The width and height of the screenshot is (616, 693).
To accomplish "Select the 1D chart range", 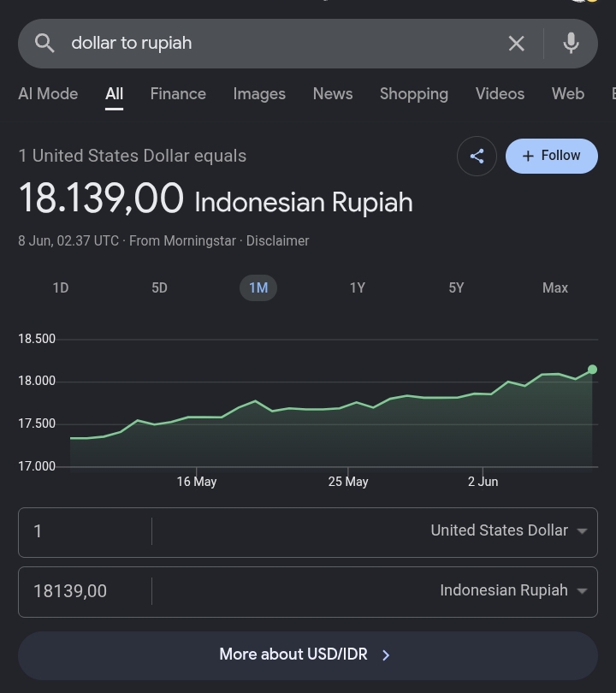I will pyautogui.click(x=61, y=287).
